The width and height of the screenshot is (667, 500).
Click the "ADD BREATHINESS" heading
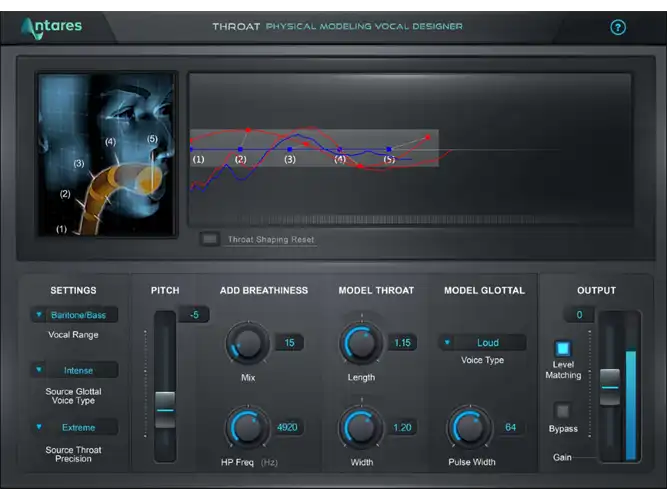(x=264, y=291)
